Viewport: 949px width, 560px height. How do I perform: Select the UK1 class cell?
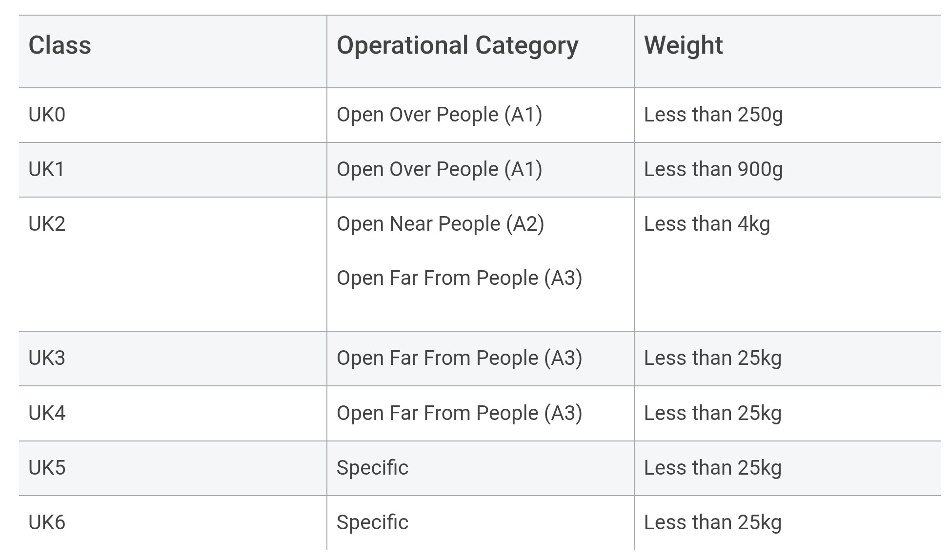click(x=46, y=170)
